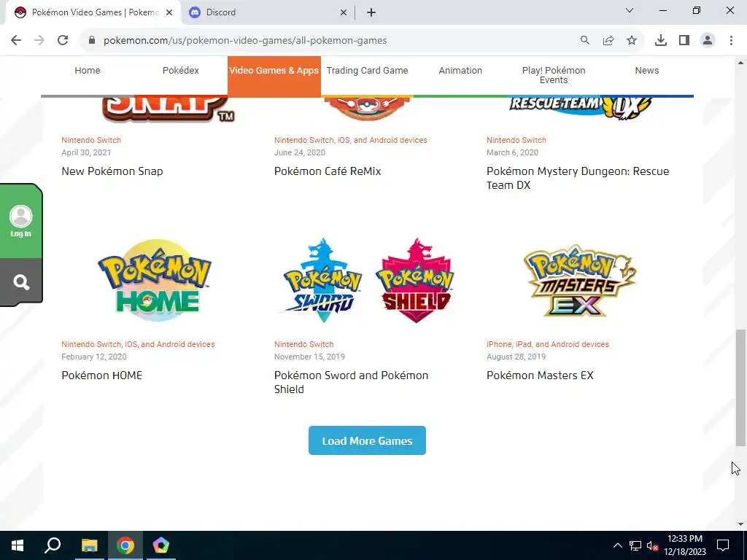Click 'March 6, 2020' release date
Viewport: 747px width, 560px height.
(513, 152)
